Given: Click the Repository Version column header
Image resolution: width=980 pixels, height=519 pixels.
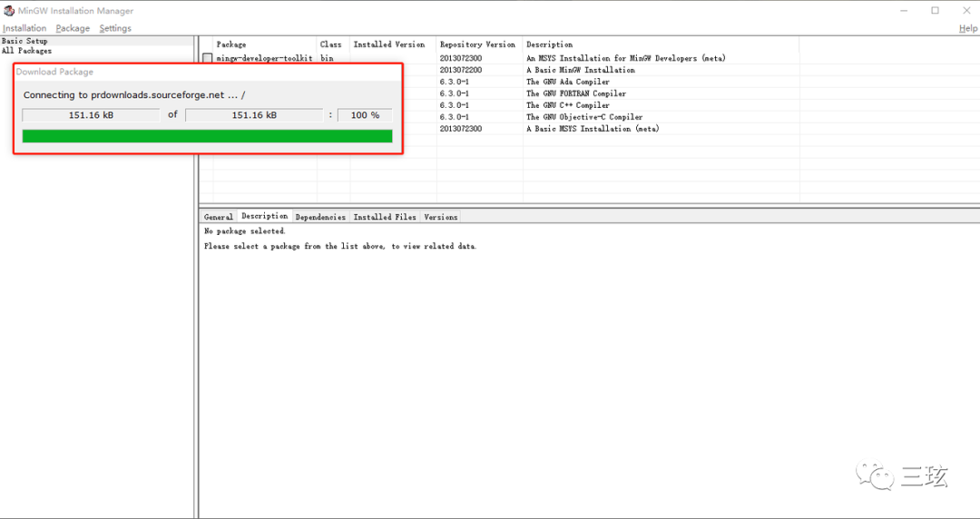Looking at the screenshot, I should click(x=477, y=44).
